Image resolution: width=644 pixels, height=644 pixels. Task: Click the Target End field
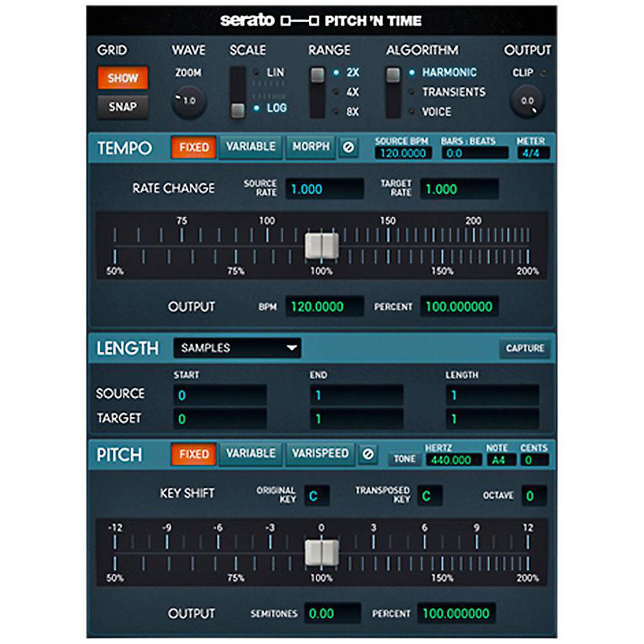tap(357, 419)
